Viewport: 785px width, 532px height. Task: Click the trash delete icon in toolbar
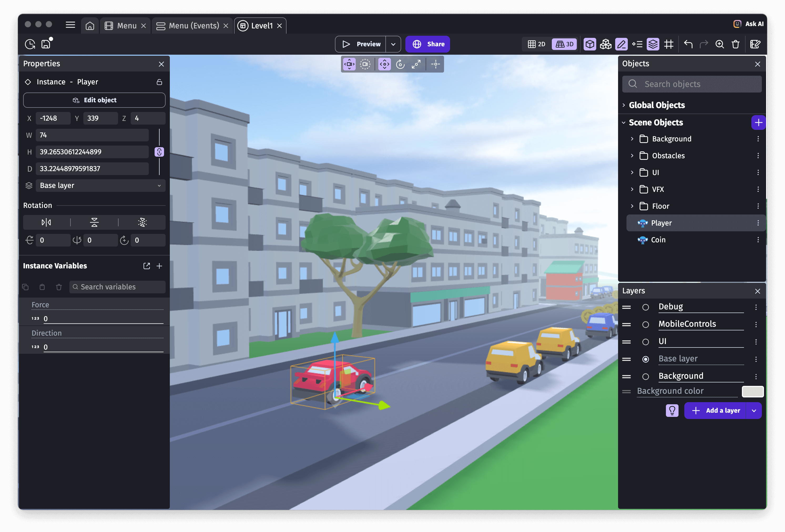[735, 44]
